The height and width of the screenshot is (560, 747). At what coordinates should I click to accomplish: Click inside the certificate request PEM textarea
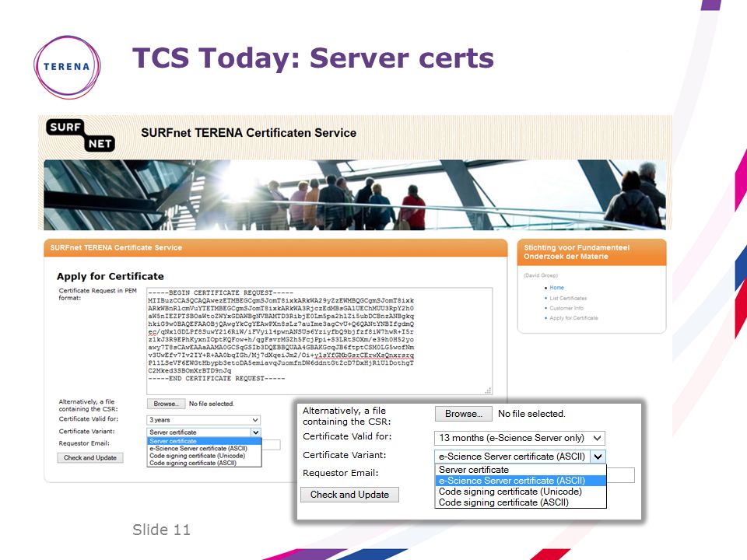click(x=319, y=340)
